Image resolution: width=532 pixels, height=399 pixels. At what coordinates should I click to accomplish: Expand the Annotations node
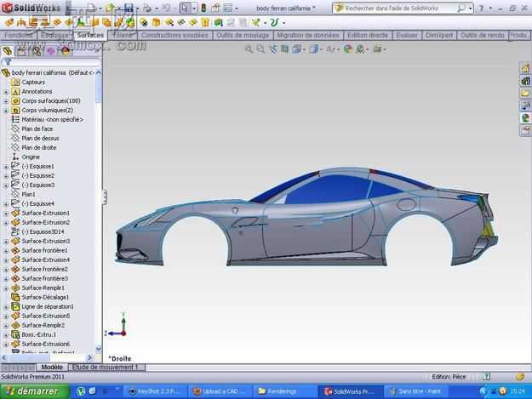[6, 92]
